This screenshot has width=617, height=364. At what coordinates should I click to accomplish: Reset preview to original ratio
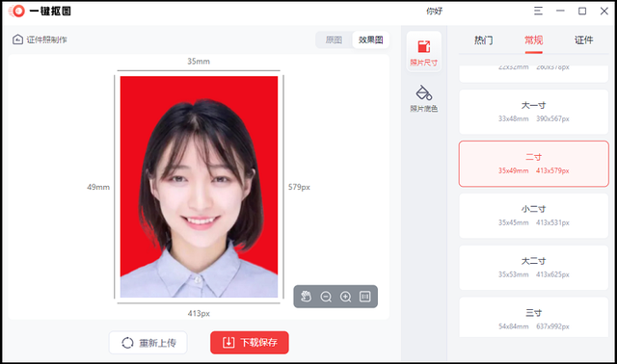click(365, 297)
